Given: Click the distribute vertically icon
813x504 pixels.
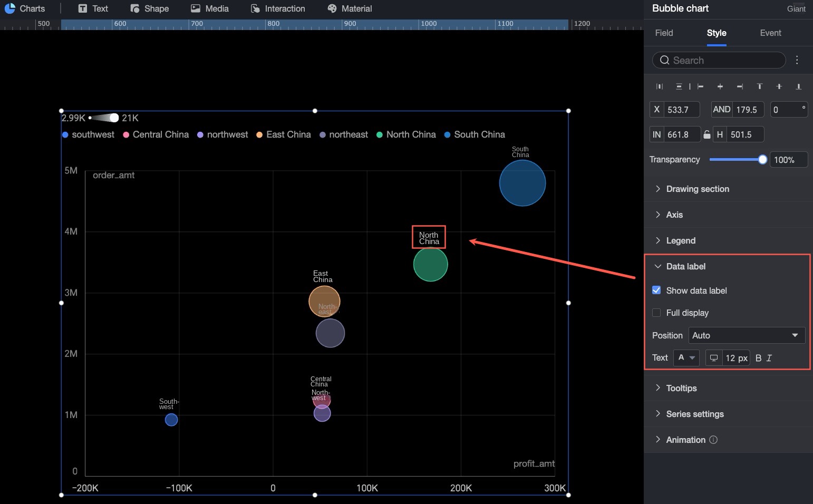Looking at the screenshot, I should (679, 86).
